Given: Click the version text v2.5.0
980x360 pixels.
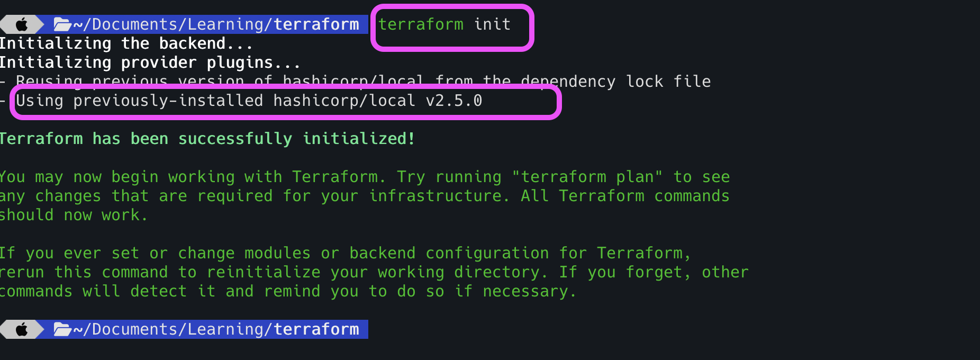Looking at the screenshot, I should click(454, 101).
